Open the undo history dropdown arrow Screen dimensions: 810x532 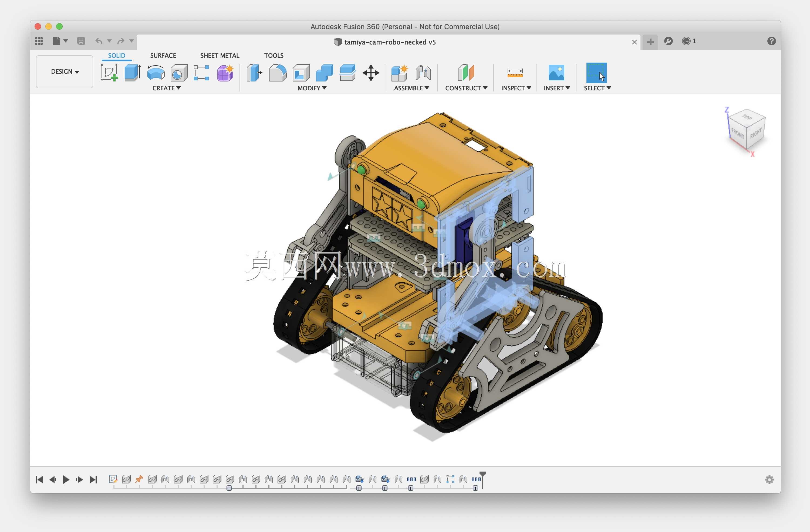click(109, 41)
